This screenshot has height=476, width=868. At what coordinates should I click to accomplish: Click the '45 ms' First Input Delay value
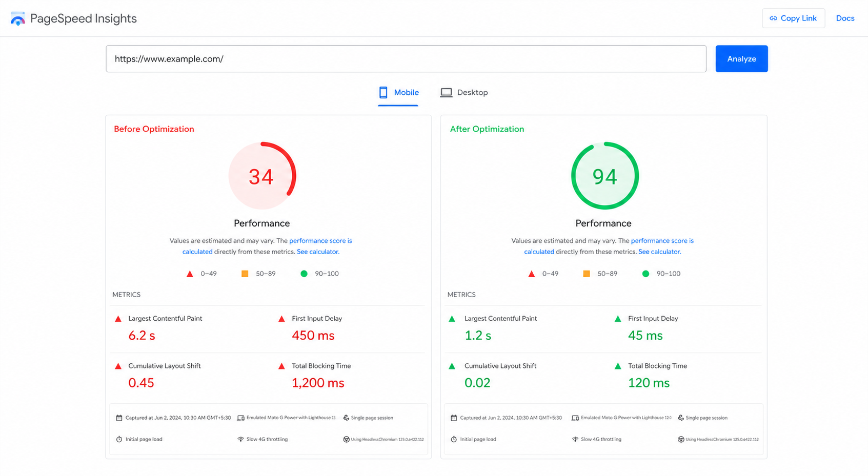coord(645,336)
